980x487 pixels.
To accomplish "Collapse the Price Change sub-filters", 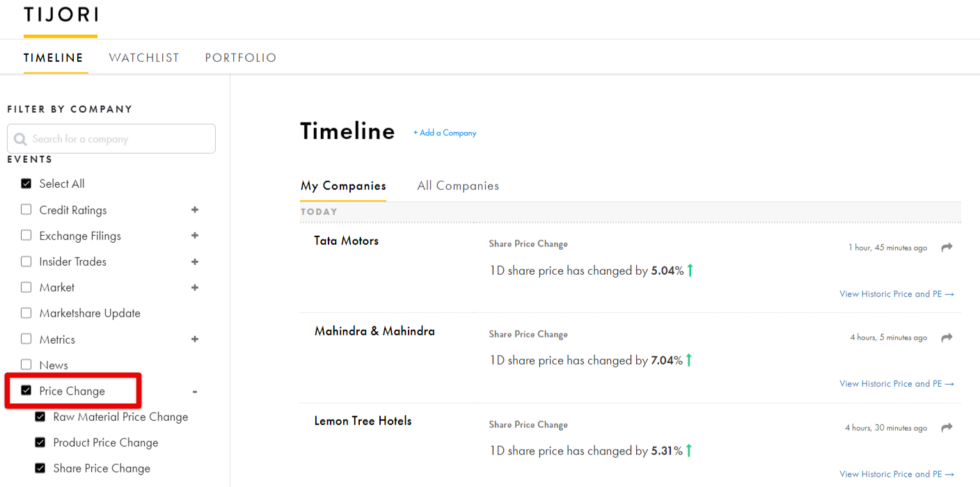I will click(x=195, y=392).
